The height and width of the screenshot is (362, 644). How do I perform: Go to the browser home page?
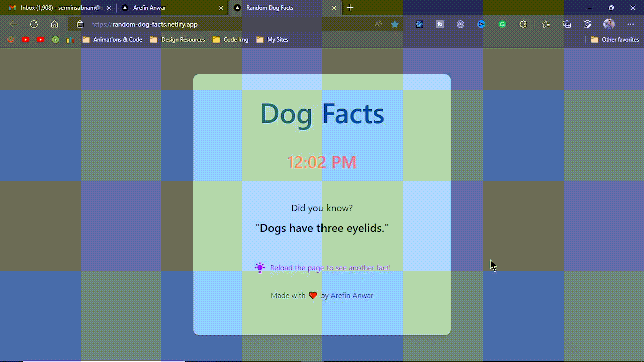[55, 24]
